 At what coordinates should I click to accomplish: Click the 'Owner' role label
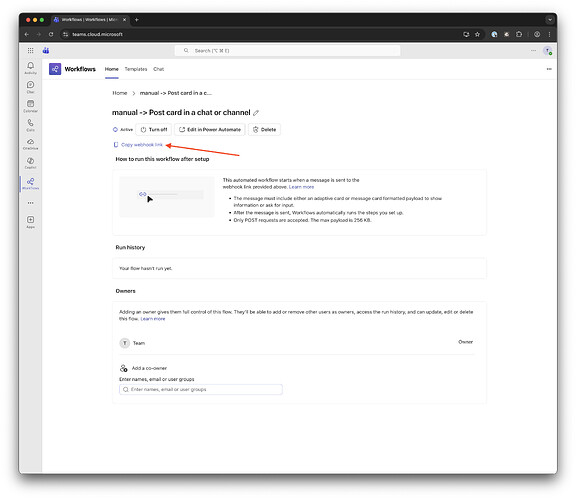[x=465, y=342]
